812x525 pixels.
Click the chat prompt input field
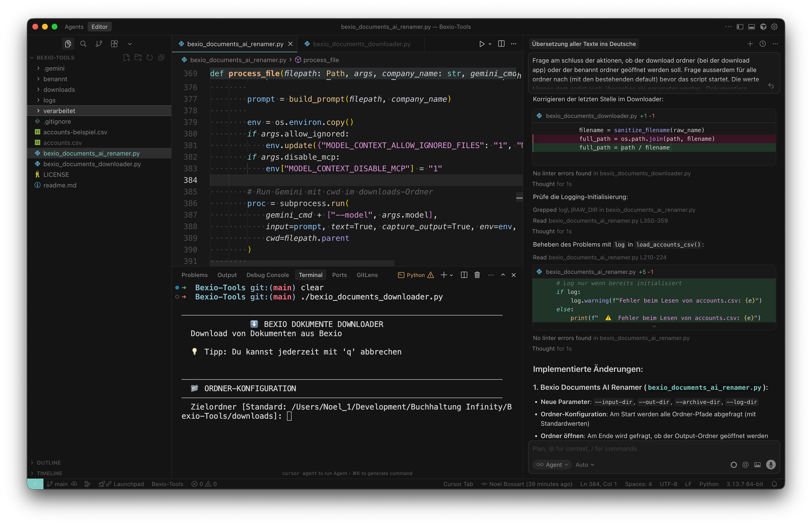pyautogui.click(x=647, y=449)
